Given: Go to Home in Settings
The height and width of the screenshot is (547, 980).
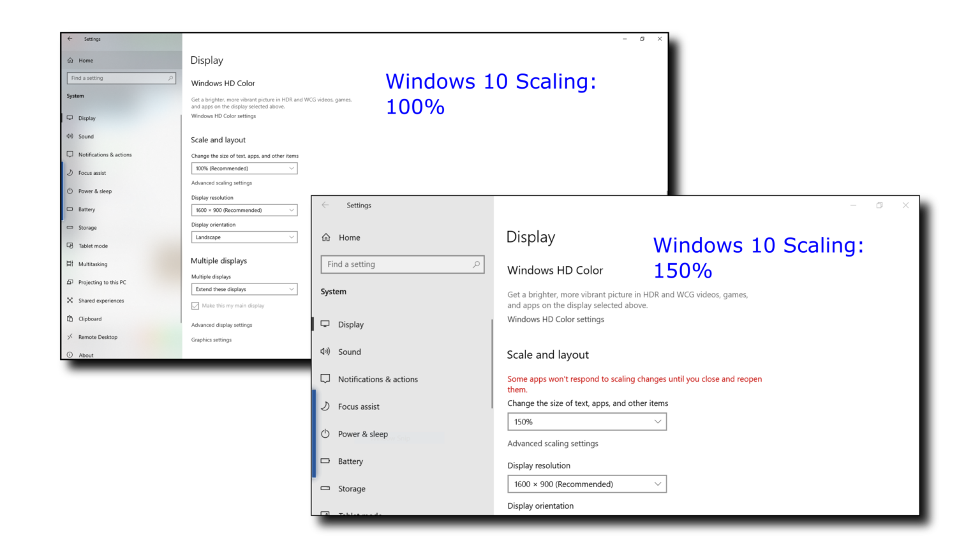Looking at the screenshot, I should click(x=349, y=237).
